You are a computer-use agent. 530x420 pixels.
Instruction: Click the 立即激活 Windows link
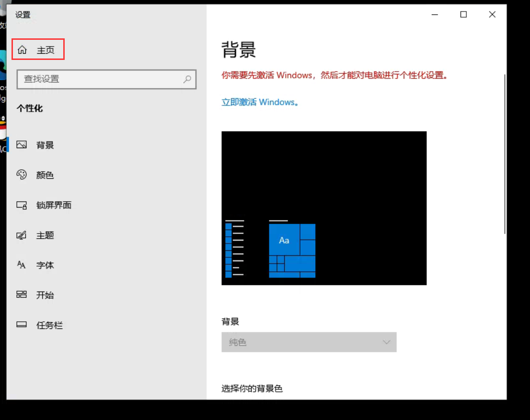pyautogui.click(x=260, y=102)
